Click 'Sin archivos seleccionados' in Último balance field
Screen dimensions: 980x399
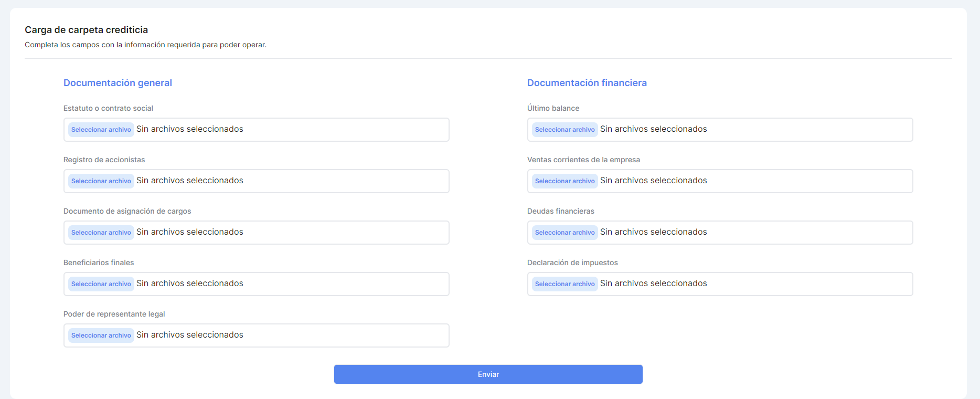click(x=653, y=129)
